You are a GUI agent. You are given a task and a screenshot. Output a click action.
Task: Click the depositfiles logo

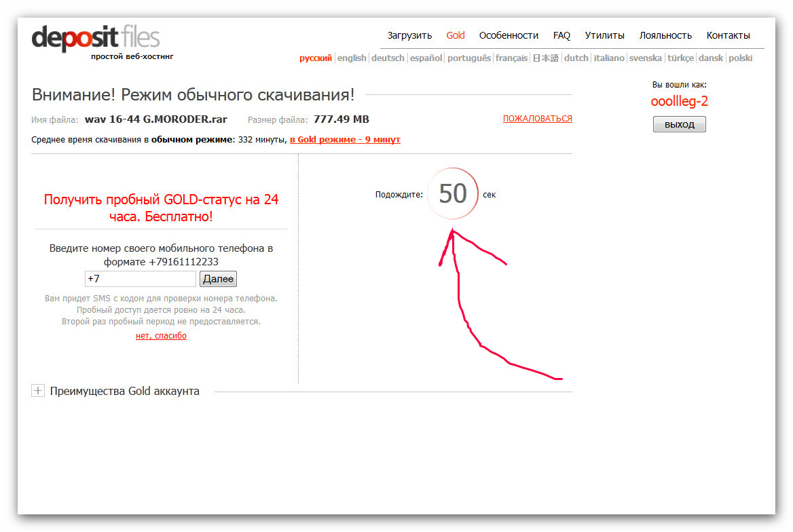pos(96,38)
